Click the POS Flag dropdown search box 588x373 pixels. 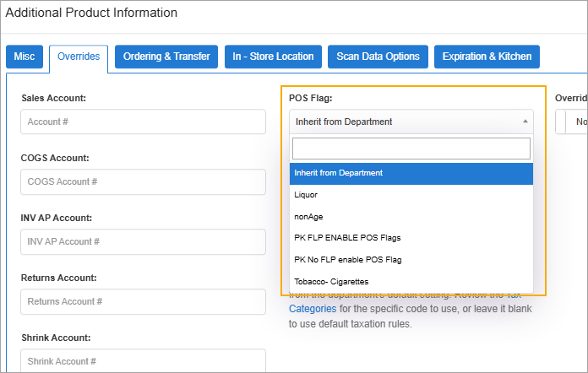[x=411, y=149]
